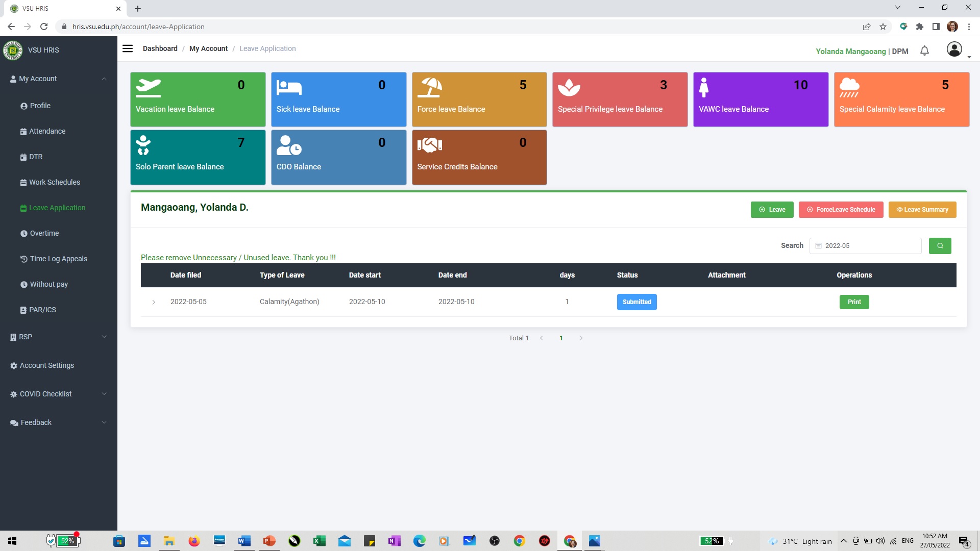
Task: Expand the RSP sidebar menu
Action: point(104,337)
